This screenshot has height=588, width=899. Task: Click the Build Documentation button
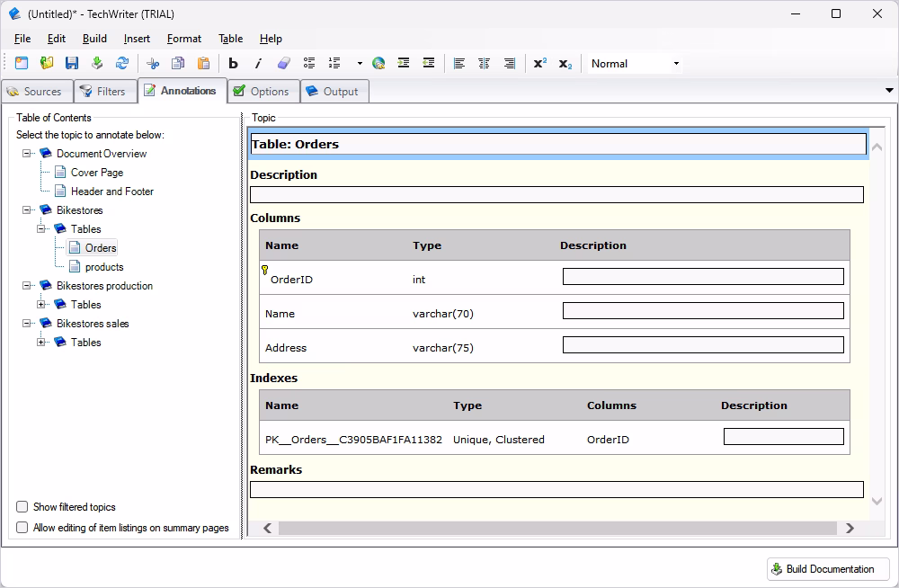coord(828,568)
